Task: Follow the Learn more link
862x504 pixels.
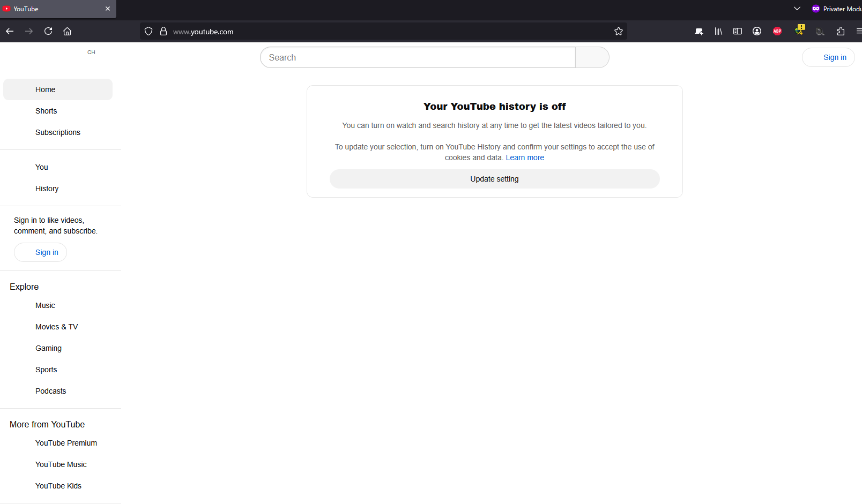Action: 525,157
